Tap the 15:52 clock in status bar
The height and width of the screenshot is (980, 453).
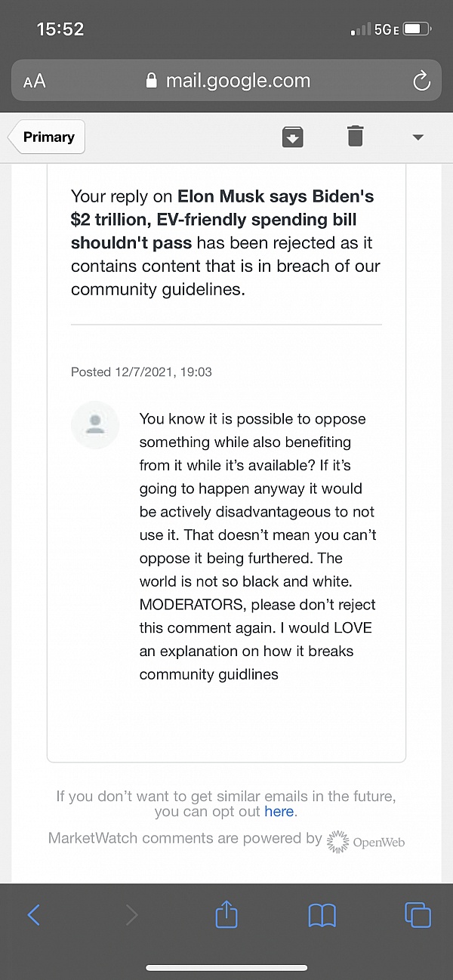(60, 29)
